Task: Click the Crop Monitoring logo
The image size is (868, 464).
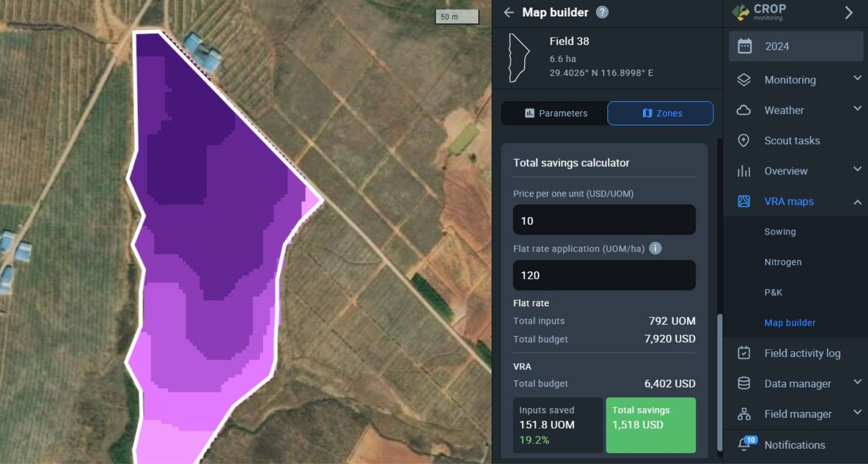Action: (760, 12)
